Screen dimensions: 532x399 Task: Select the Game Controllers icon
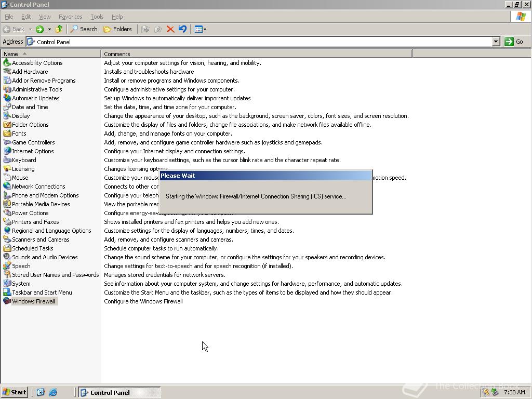pos(7,142)
